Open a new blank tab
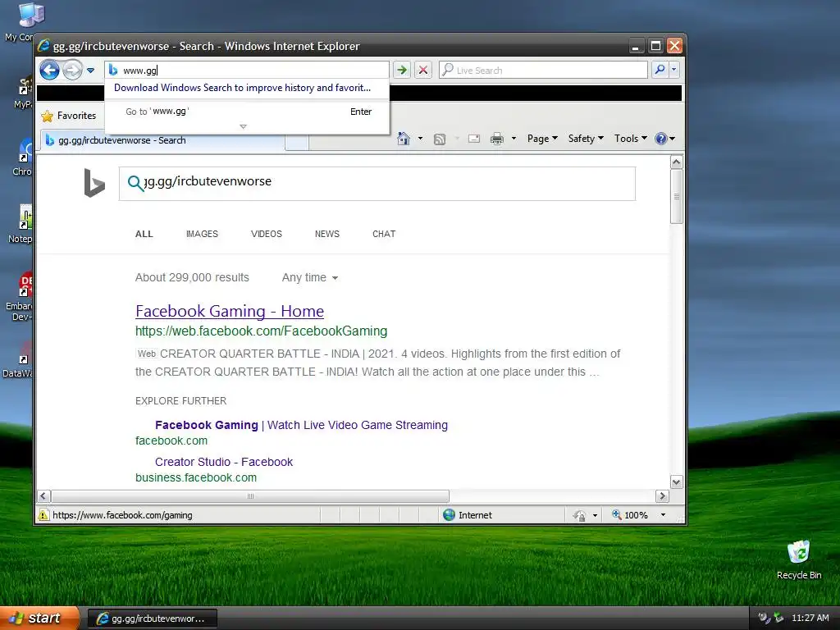Image resolution: width=840 pixels, height=630 pixels. pyautogui.click(x=297, y=142)
